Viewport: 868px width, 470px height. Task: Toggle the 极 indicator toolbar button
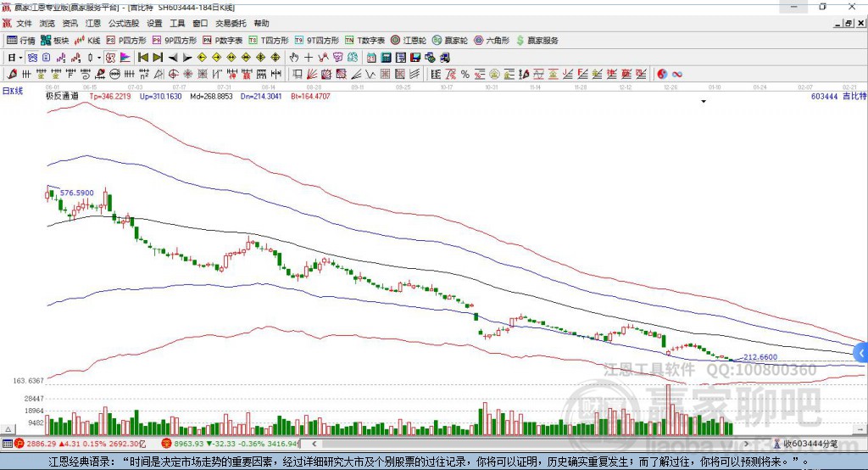[110, 58]
